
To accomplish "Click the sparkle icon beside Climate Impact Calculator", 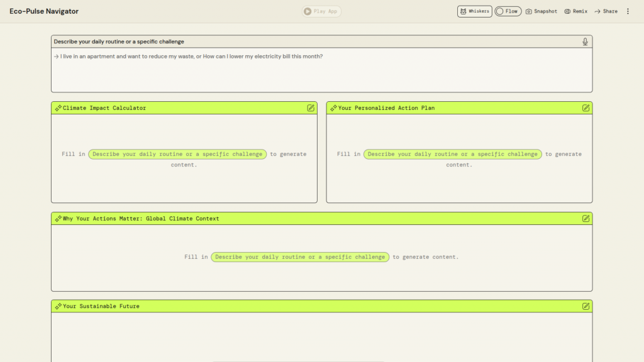I will click(58, 108).
